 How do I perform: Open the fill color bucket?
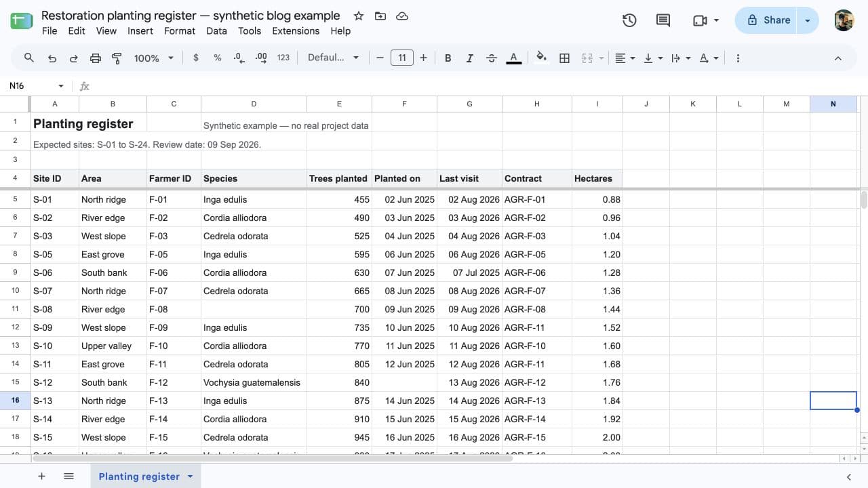tap(541, 58)
